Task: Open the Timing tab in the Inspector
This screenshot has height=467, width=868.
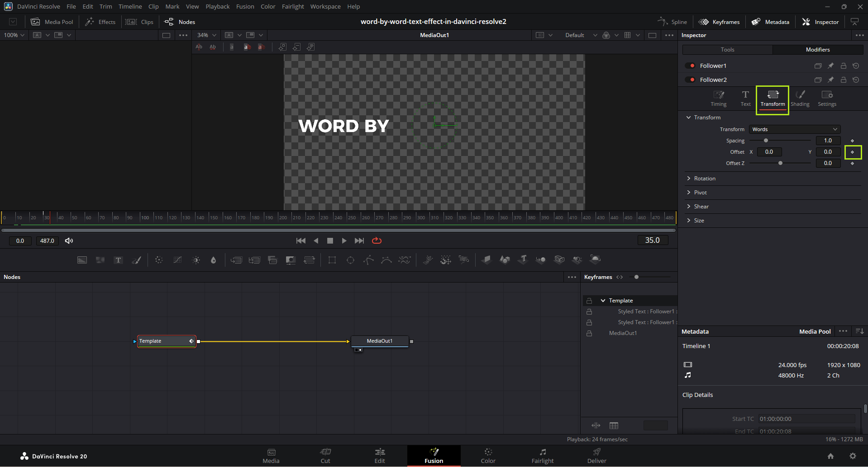Action: (x=718, y=98)
